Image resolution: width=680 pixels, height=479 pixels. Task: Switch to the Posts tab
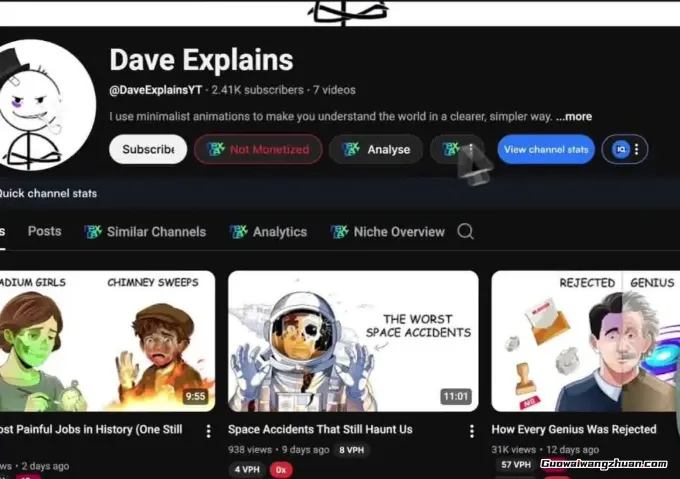(x=45, y=231)
